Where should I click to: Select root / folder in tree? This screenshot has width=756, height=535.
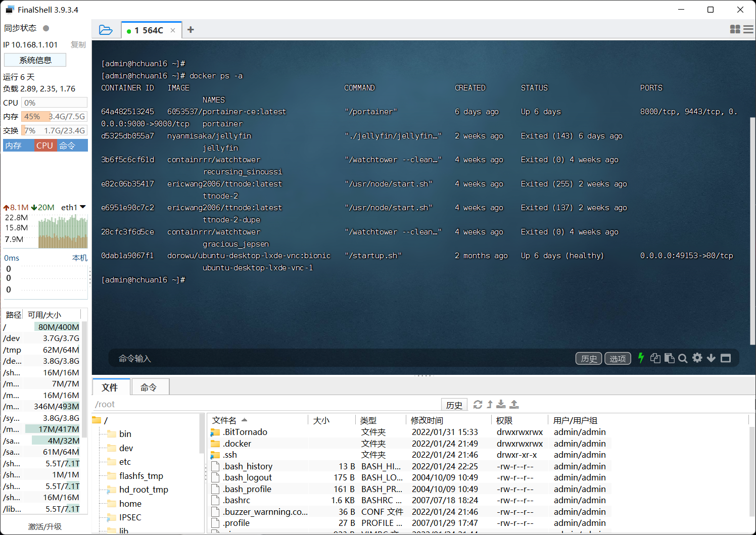101,420
